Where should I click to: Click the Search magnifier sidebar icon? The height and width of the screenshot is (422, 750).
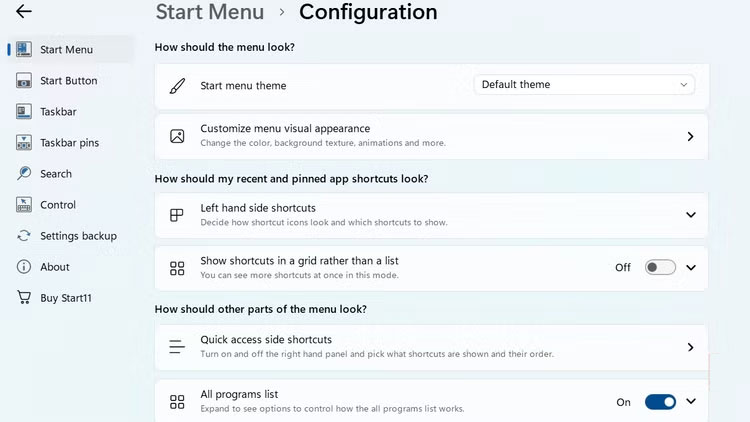point(23,173)
